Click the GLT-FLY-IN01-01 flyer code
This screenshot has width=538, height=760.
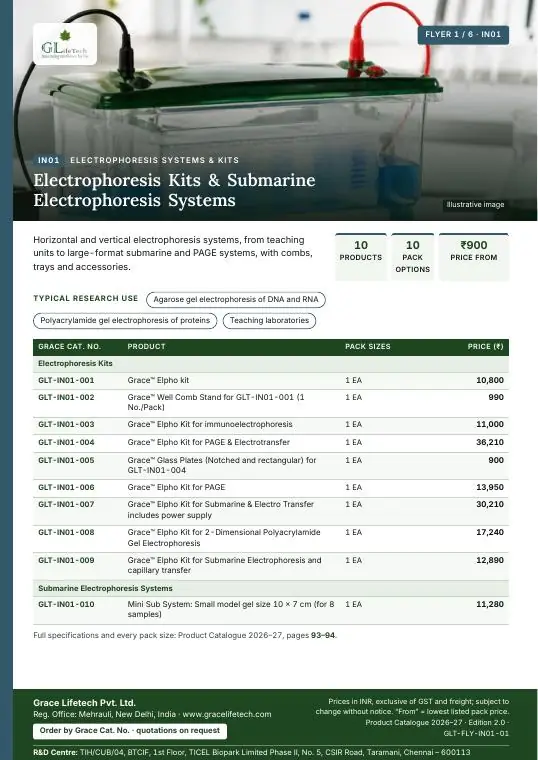476,734
